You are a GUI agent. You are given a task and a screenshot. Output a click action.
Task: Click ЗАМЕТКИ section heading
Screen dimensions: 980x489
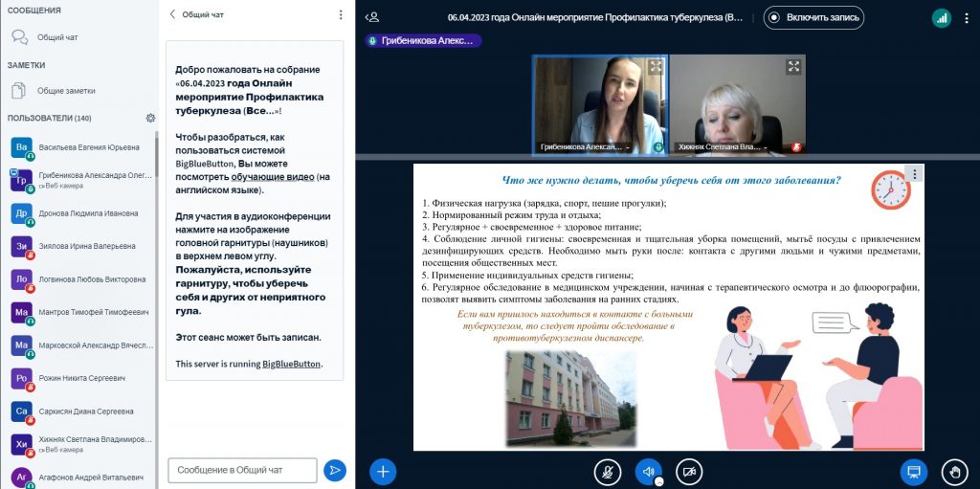[x=26, y=64]
